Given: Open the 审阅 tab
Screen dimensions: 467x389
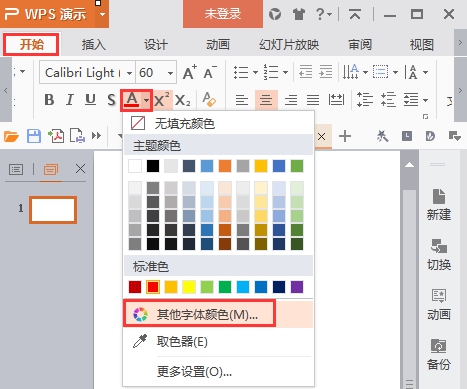Looking at the screenshot, I should coord(360,44).
